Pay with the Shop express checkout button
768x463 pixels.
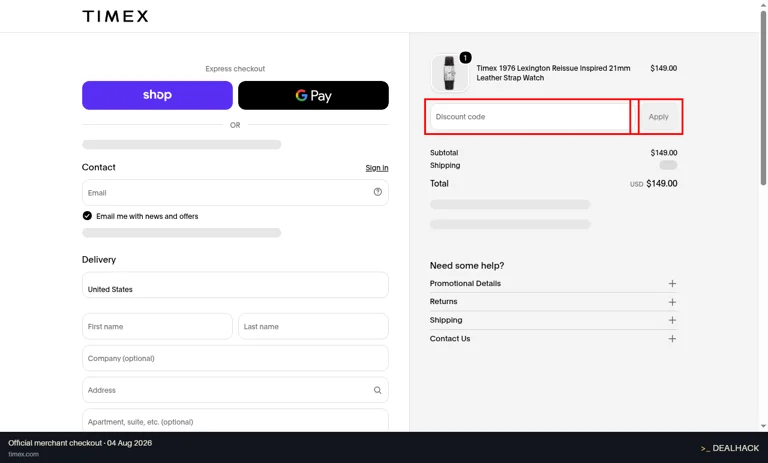tap(157, 95)
